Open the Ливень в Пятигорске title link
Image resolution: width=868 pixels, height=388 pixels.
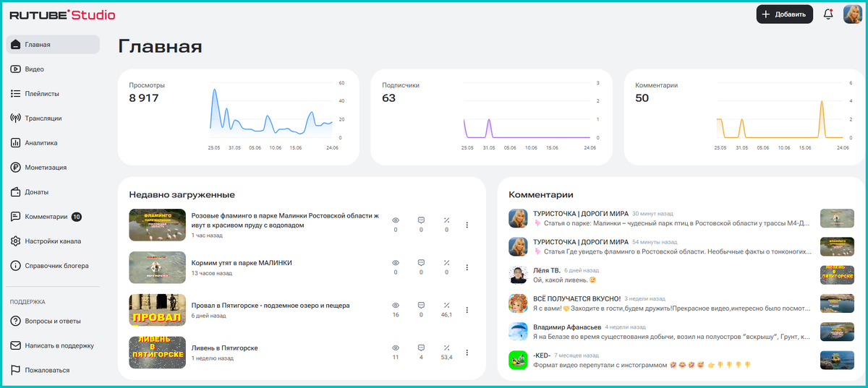click(x=225, y=348)
